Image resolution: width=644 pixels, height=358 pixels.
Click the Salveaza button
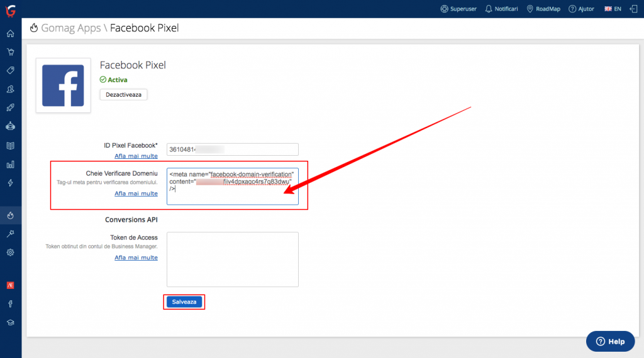(184, 302)
